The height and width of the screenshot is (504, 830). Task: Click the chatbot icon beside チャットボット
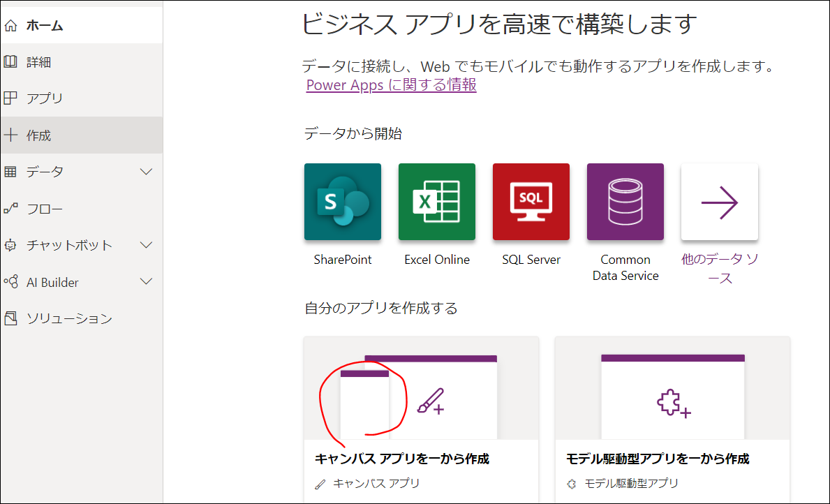10,245
